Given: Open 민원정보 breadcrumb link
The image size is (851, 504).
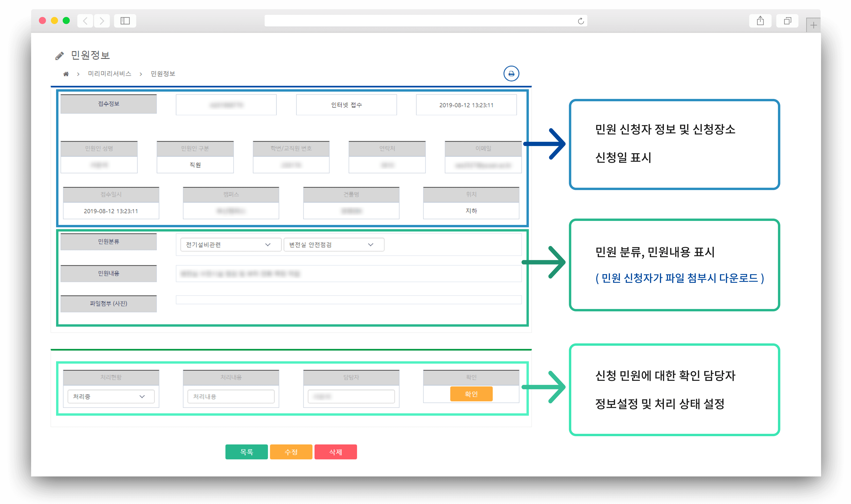Looking at the screenshot, I should (163, 74).
